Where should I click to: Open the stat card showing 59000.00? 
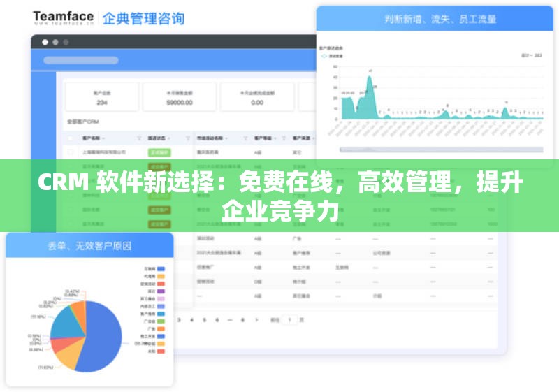point(180,97)
